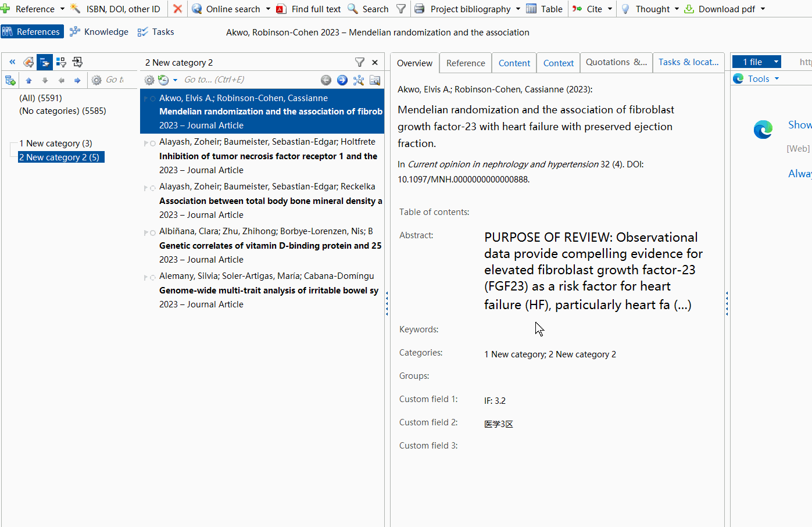Select (No categories) (5585)
812x527 pixels.
(63, 110)
